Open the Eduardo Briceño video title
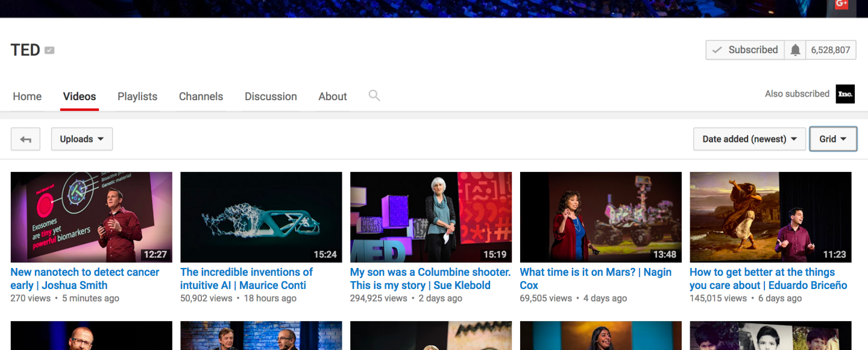868x350 pixels. (x=769, y=279)
